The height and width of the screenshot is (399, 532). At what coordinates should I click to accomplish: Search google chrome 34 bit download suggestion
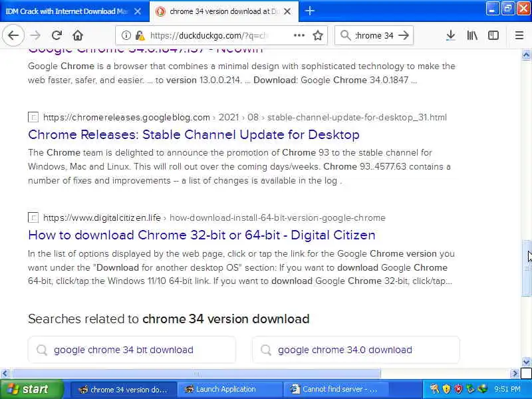tap(132, 350)
